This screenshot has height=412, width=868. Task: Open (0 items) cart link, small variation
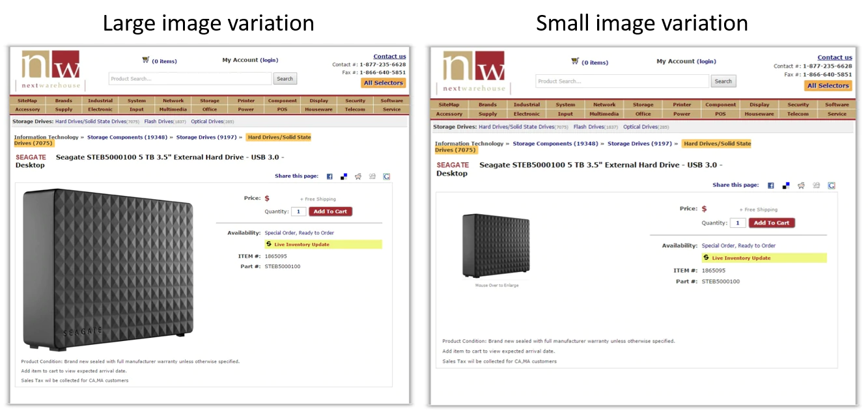[595, 62]
